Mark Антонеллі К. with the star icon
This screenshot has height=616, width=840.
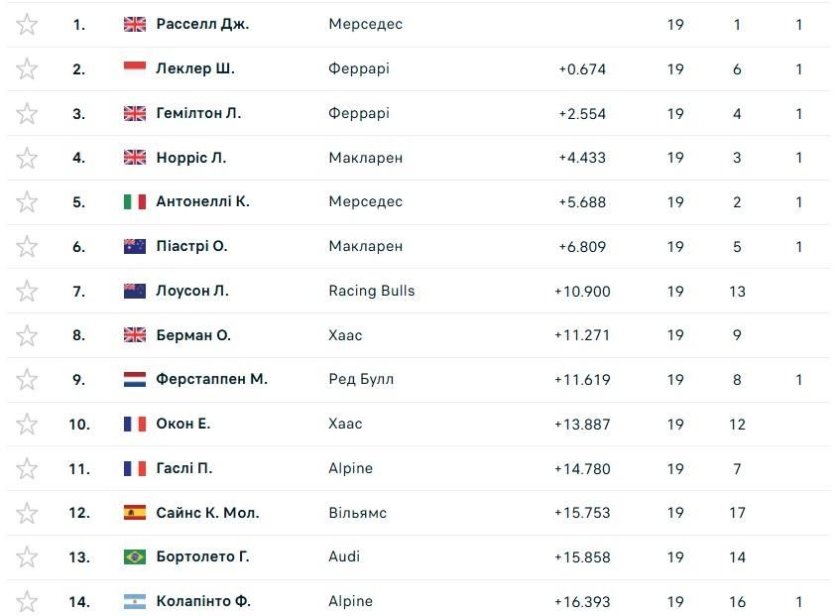27,202
